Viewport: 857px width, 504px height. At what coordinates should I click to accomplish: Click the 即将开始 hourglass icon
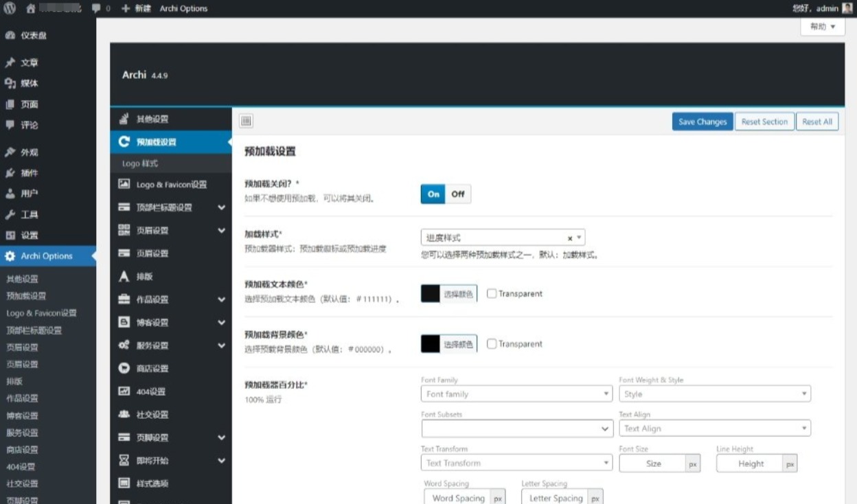click(x=124, y=460)
